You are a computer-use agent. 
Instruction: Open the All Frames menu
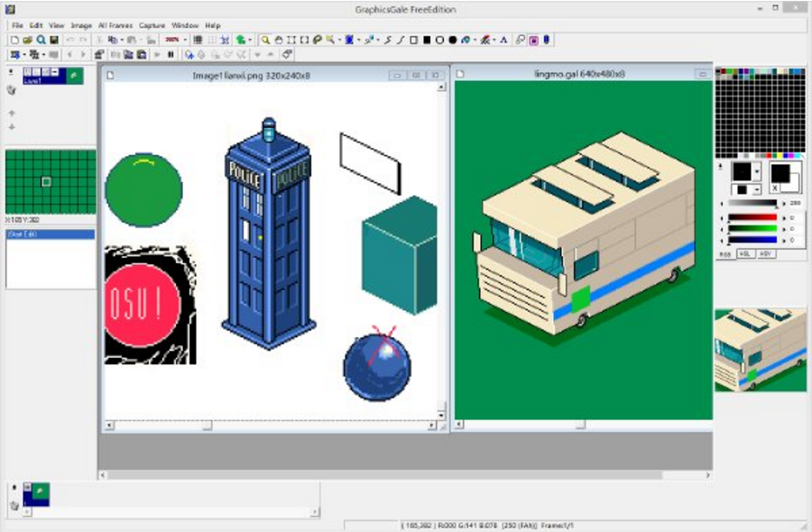115,25
